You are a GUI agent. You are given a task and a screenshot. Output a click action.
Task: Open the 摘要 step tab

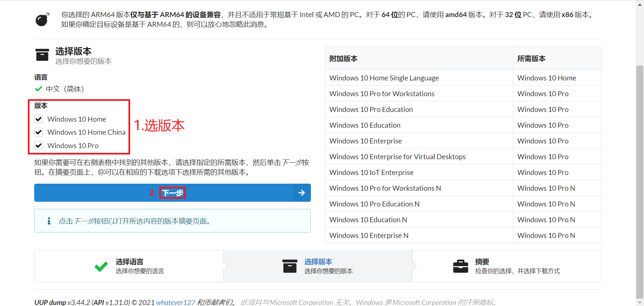(x=506, y=266)
